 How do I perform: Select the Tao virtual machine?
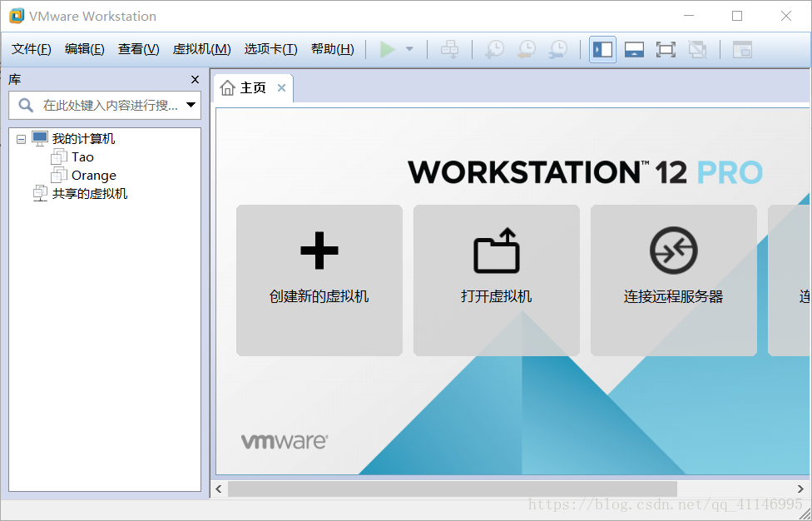[82, 157]
